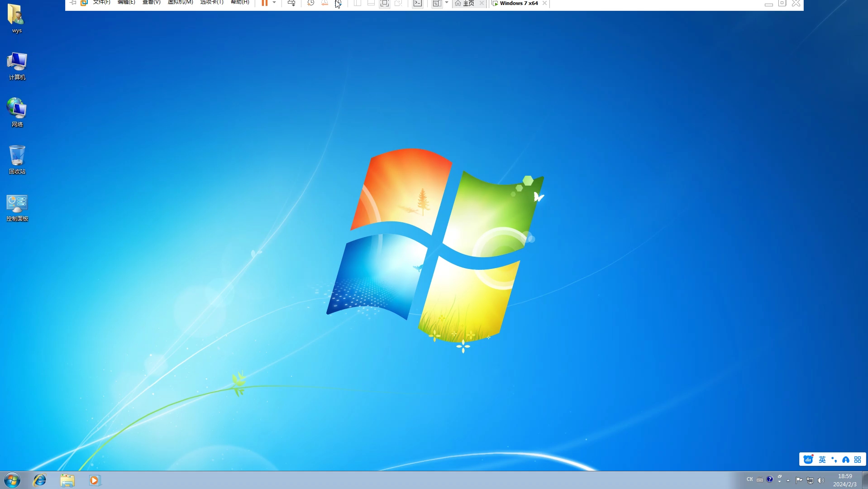Take a snapshot of this virtual machine
The height and width of the screenshot is (489, 868).
coord(310,3)
